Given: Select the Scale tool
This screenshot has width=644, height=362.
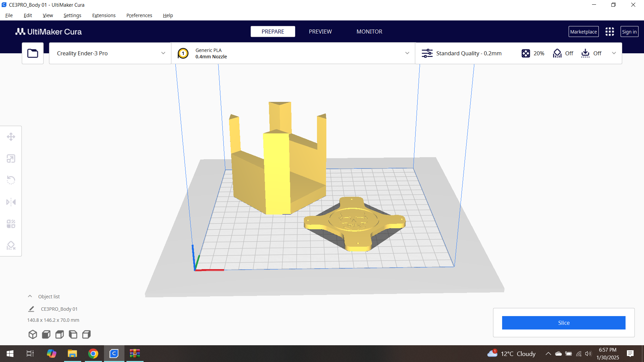Looking at the screenshot, I should 11,159.
